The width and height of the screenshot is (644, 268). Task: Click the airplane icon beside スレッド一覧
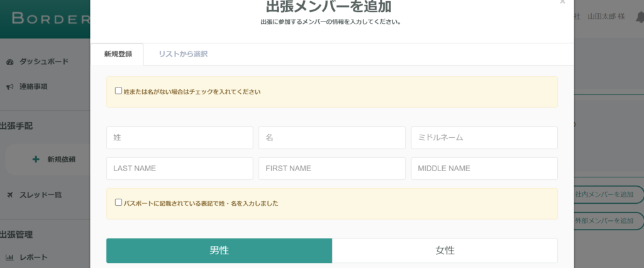(10, 195)
